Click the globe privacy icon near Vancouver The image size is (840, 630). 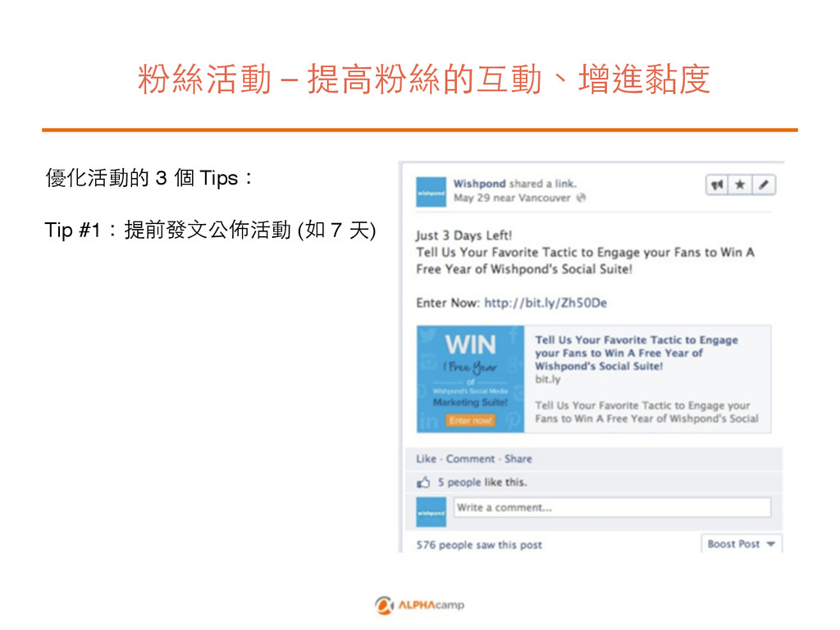(x=582, y=198)
